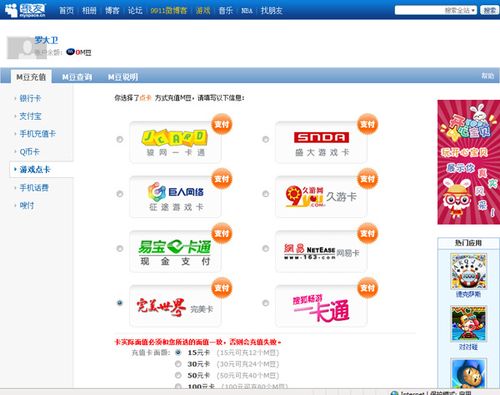500x395 pixels.
Task: Click the 完美世界 完美卡 logo
Action: pyautogui.click(x=175, y=306)
